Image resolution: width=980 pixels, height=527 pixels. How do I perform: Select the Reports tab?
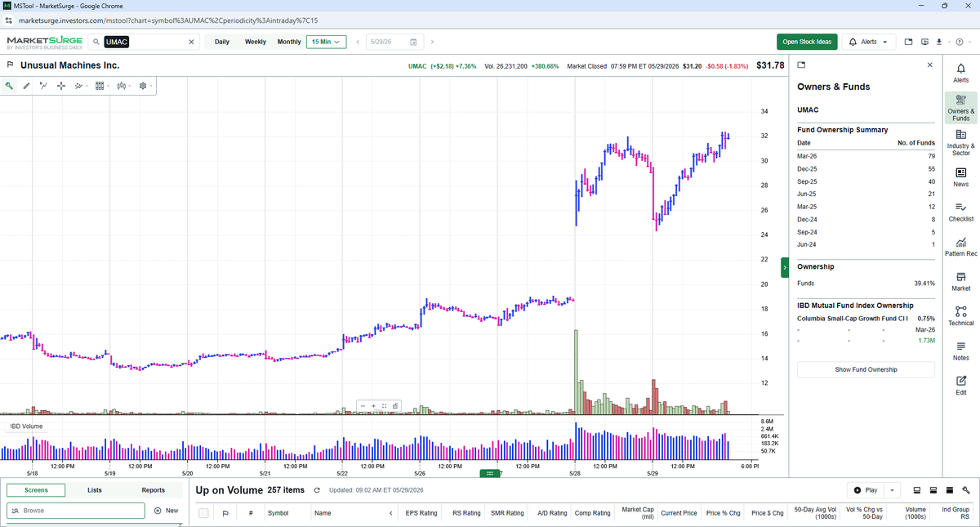[153, 490]
